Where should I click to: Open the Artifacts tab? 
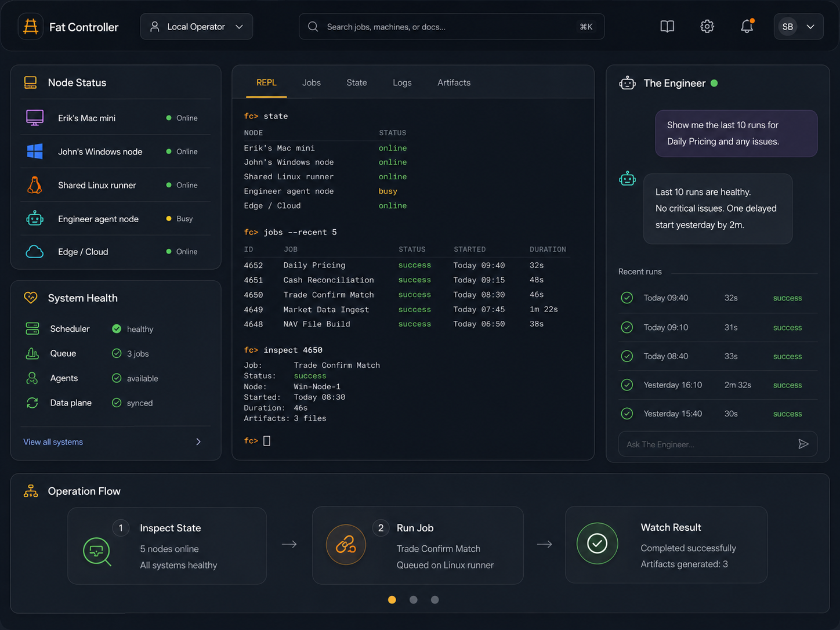[x=454, y=83]
